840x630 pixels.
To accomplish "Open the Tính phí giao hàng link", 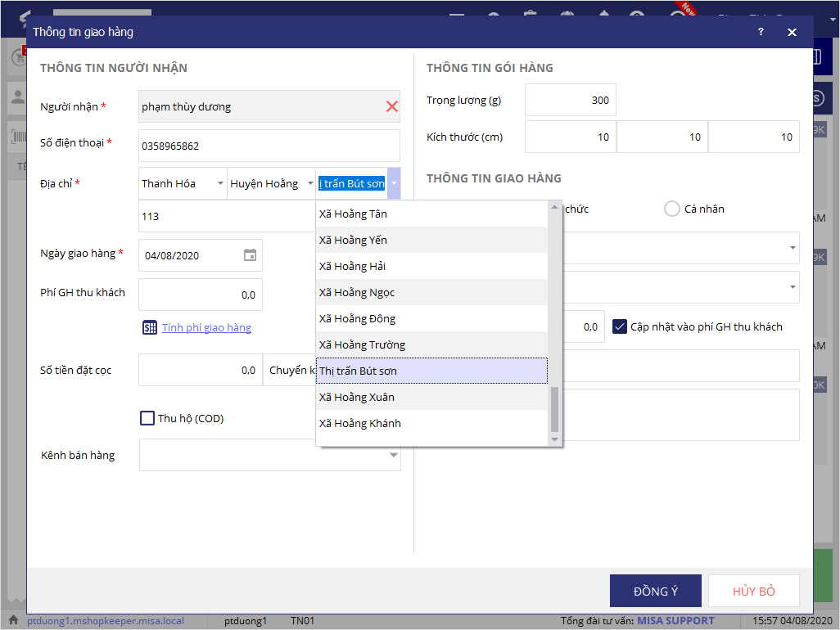I will [206, 327].
